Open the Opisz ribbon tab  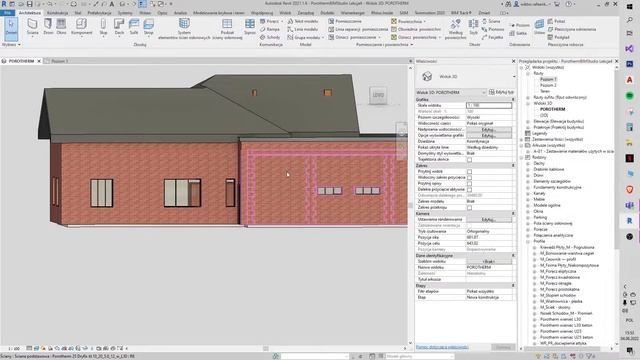point(162,13)
